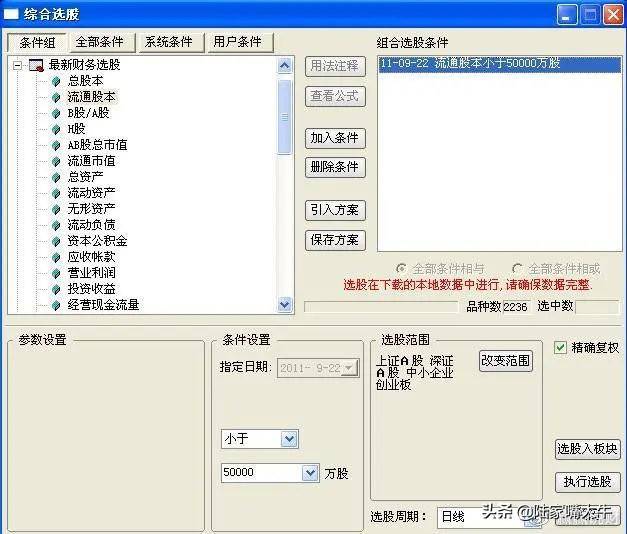This screenshot has width=627, height=534.
Task: Click the diamond icon beside 营业利润
Action: 56,274
